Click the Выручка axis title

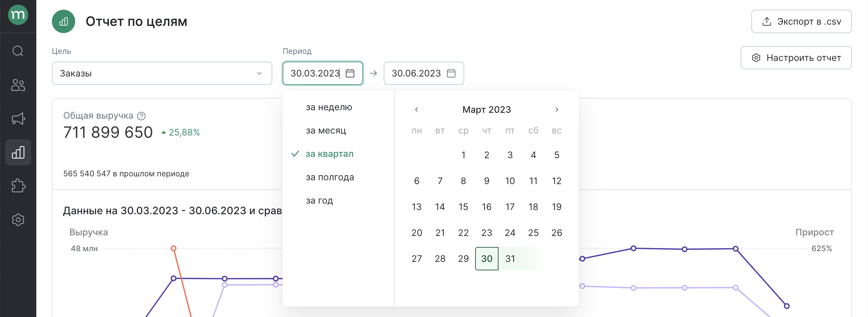pyautogui.click(x=88, y=232)
